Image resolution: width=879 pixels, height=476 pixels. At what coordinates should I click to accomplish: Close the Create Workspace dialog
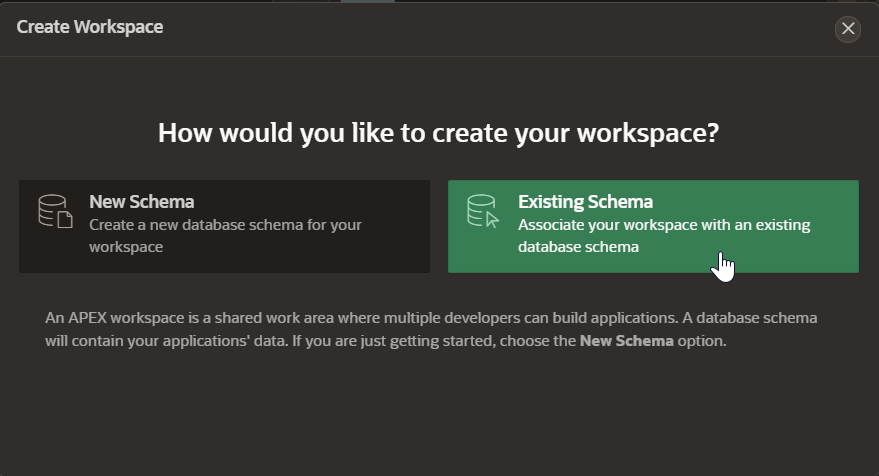tap(848, 29)
